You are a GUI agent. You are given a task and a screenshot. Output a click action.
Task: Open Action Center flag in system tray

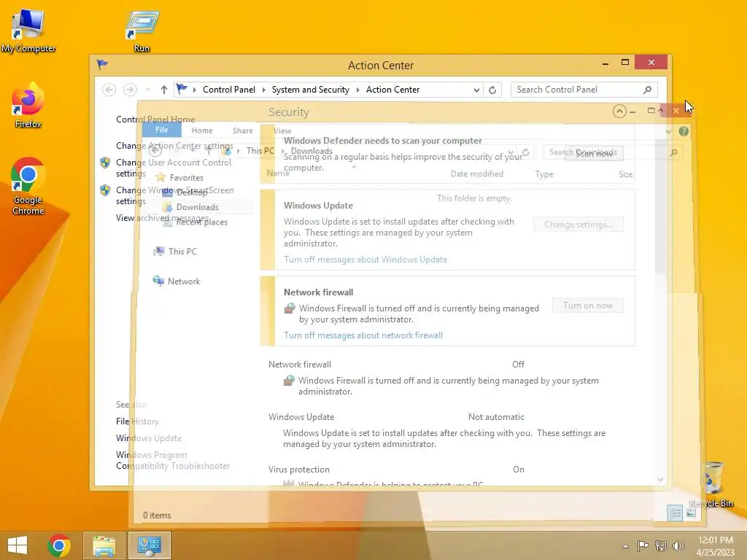643,545
